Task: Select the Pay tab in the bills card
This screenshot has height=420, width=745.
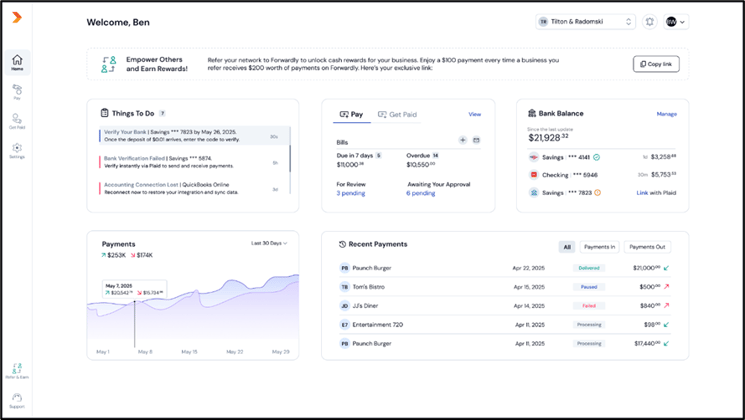Action: coord(352,114)
